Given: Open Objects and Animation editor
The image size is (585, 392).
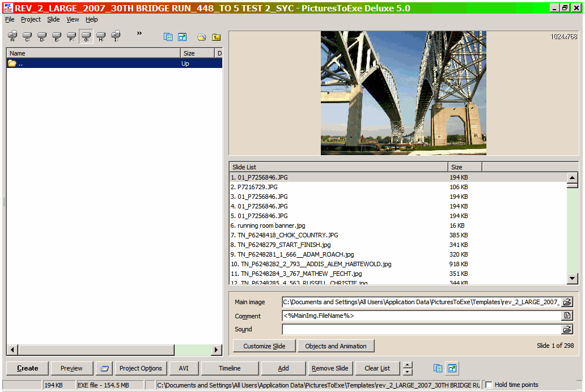Looking at the screenshot, I should (x=336, y=346).
